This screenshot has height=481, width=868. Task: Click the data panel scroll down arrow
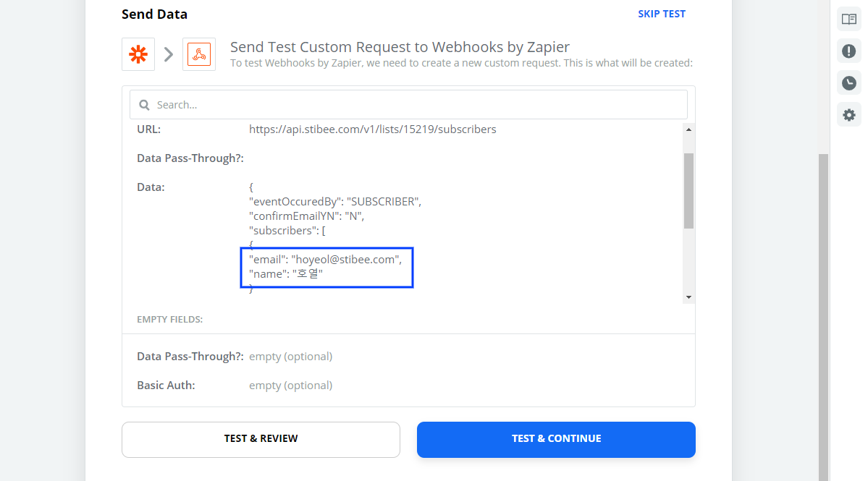point(688,297)
